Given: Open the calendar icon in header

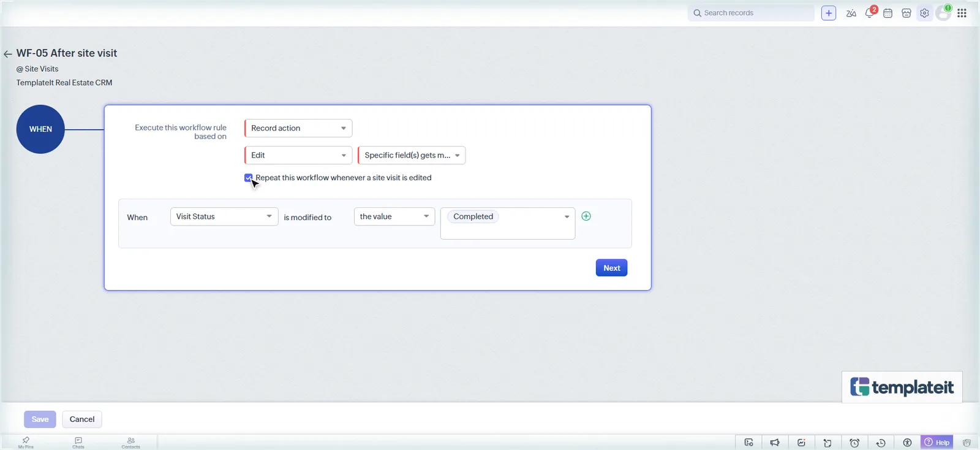Looking at the screenshot, I should 888,13.
